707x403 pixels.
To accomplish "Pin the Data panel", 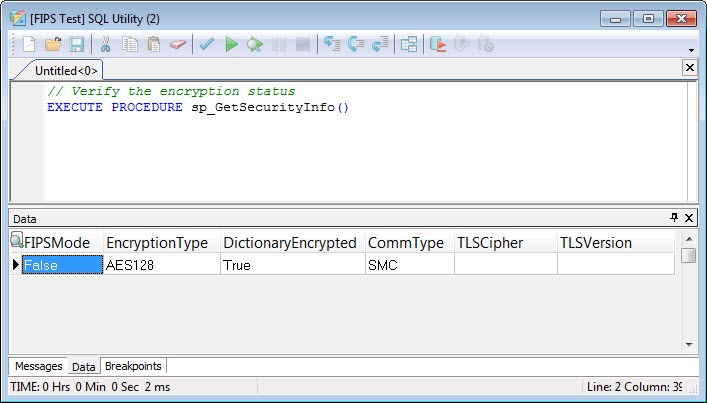I will (674, 218).
